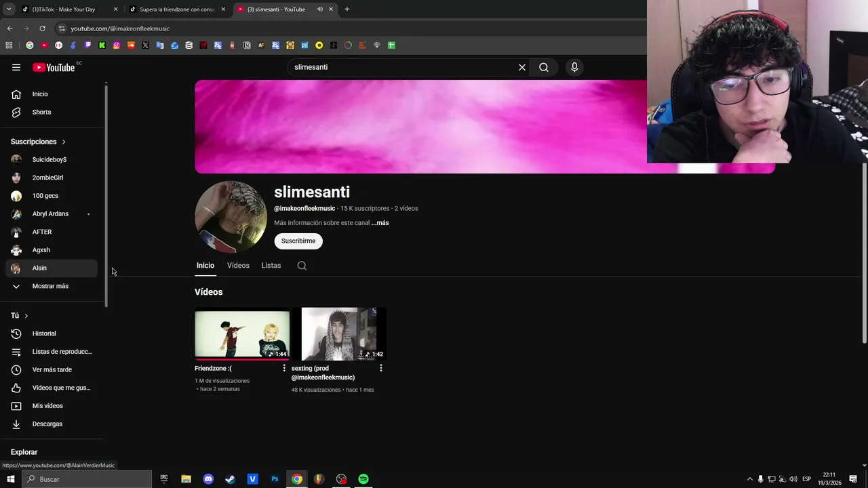This screenshot has width=868, height=488.
Task: Open the Chrome apps grid shortcut
Action: [9, 45]
